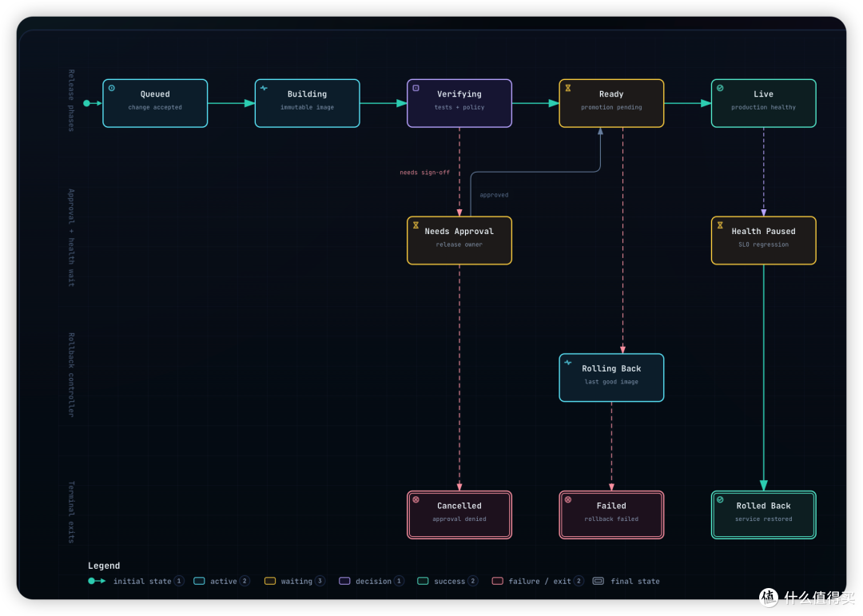
Task: Click the "Rollback controller" lane label
Action: click(72, 375)
